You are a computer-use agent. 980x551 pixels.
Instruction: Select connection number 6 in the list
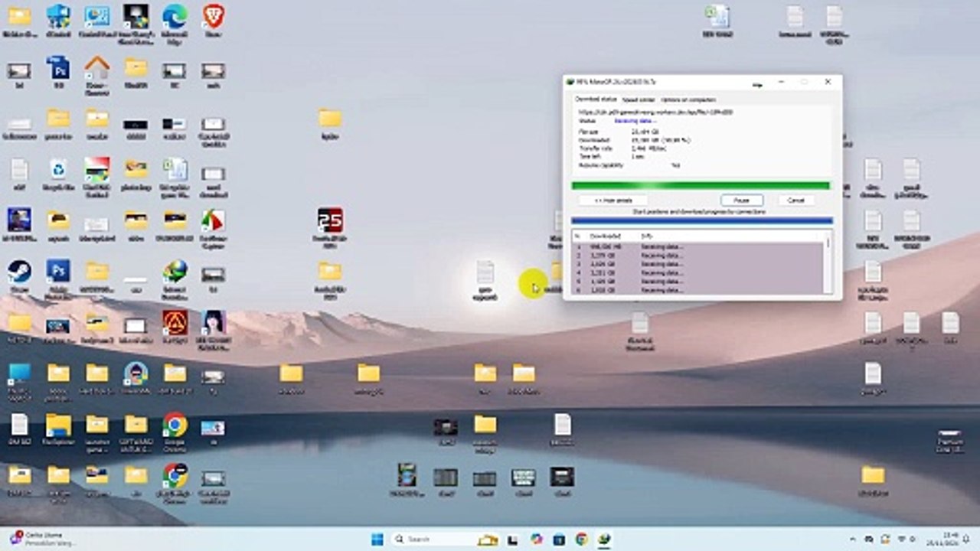[697, 290]
